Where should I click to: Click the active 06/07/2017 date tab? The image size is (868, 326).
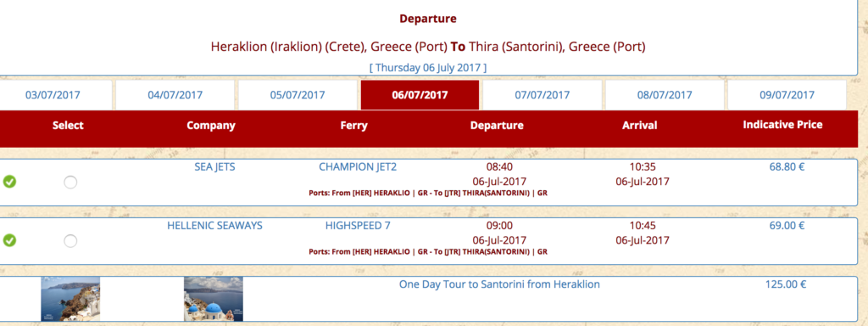pos(420,95)
